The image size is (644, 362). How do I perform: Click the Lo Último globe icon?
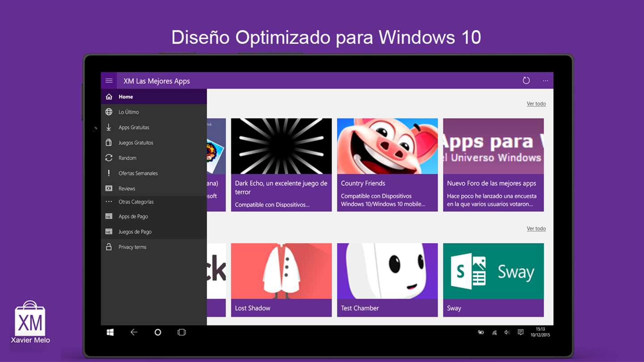(x=109, y=112)
